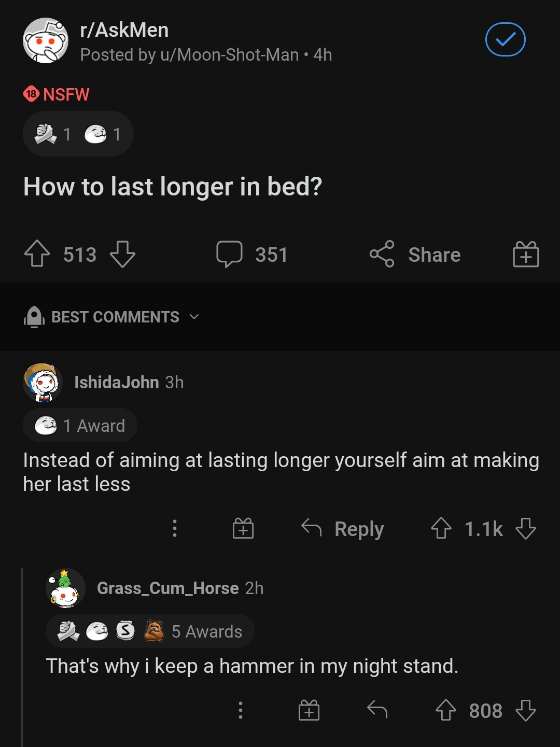
Task: View the 5 Awards on reply comment
Action: click(150, 631)
